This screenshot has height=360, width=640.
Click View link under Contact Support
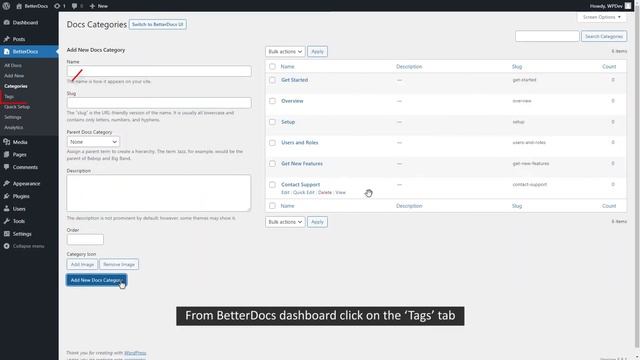coord(340,192)
